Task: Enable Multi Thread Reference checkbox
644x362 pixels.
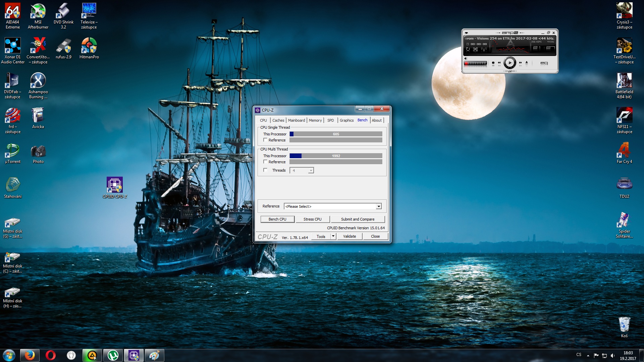Action: click(x=265, y=162)
